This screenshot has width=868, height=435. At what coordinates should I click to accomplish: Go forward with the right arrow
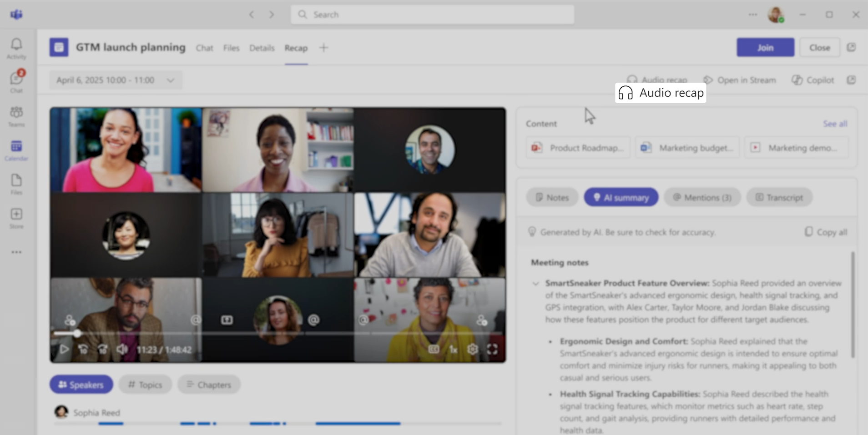[272, 15]
